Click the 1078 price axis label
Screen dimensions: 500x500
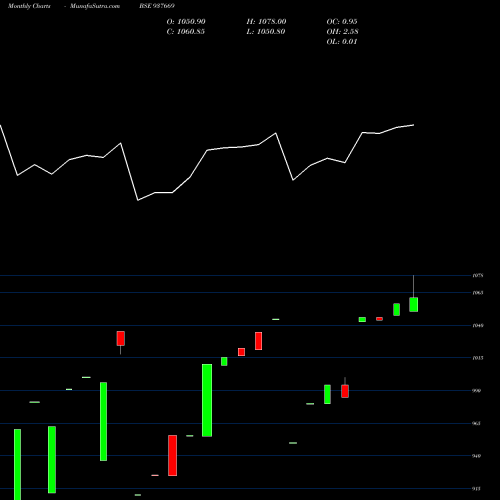click(478, 276)
